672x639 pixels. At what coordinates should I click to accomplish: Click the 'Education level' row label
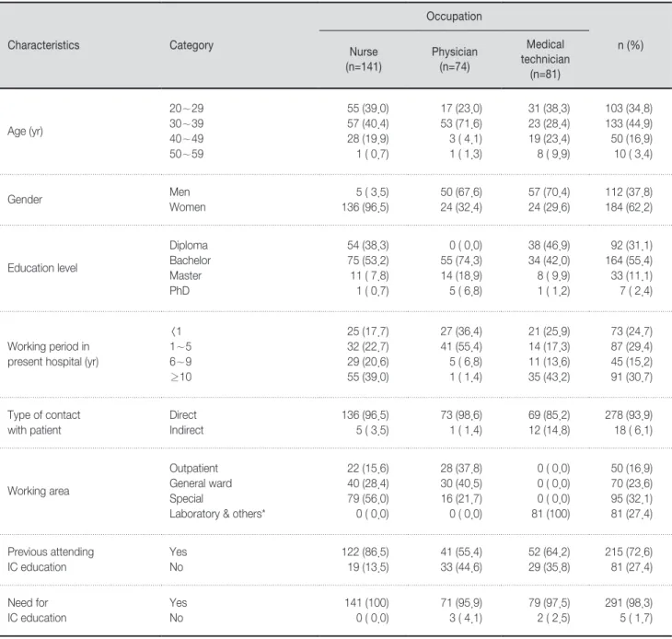click(x=42, y=268)
